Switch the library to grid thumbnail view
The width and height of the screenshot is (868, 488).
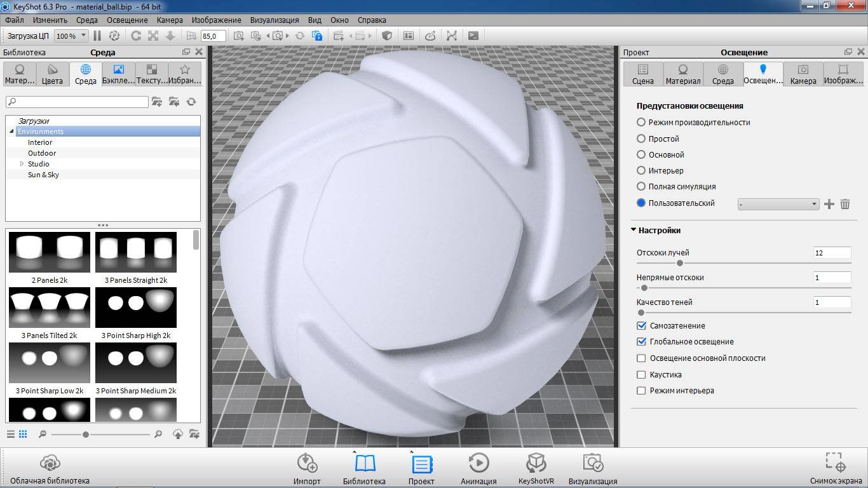coord(23,434)
